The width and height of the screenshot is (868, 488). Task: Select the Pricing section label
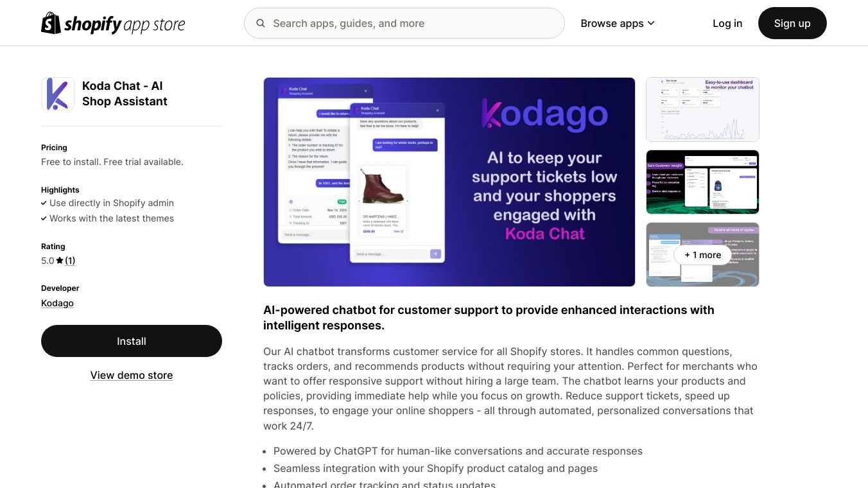tap(54, 148)
